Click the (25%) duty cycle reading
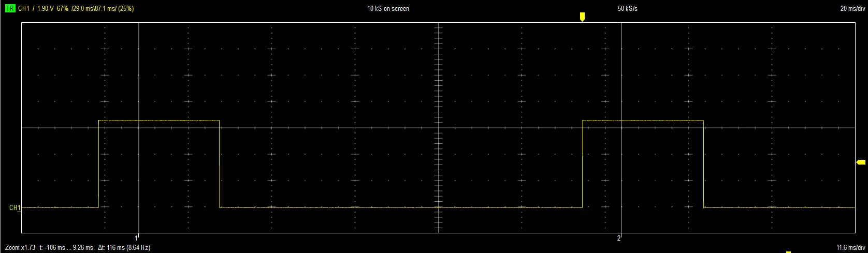 [126, 9]
